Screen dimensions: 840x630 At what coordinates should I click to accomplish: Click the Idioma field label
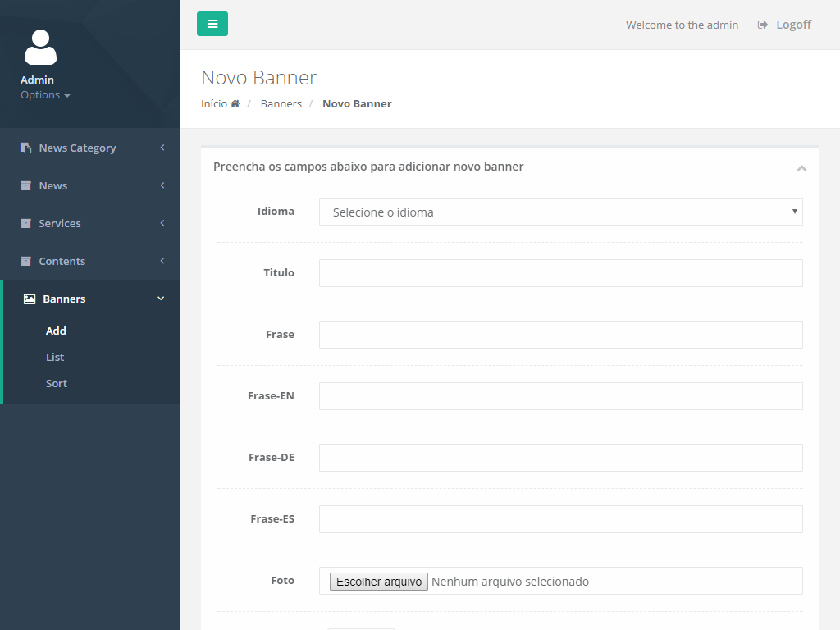coord(276,211)
